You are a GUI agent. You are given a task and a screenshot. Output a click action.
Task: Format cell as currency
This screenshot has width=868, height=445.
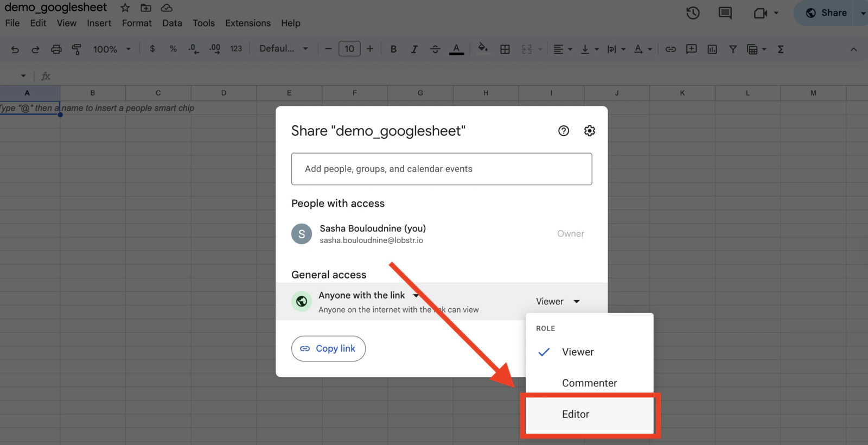[x=152, y=49]
